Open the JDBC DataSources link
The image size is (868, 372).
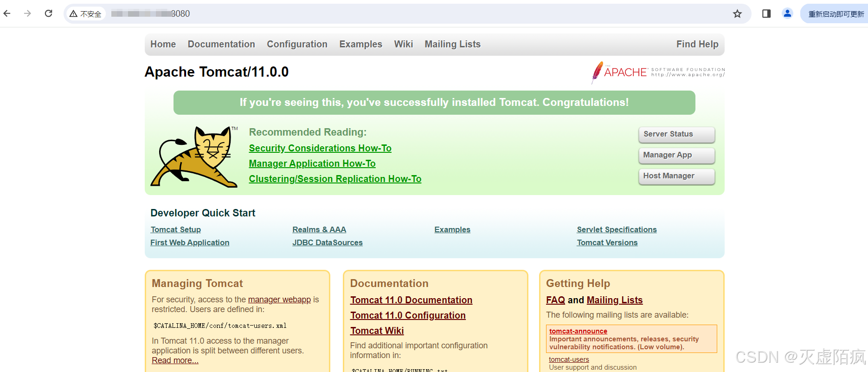click(328, 242)
